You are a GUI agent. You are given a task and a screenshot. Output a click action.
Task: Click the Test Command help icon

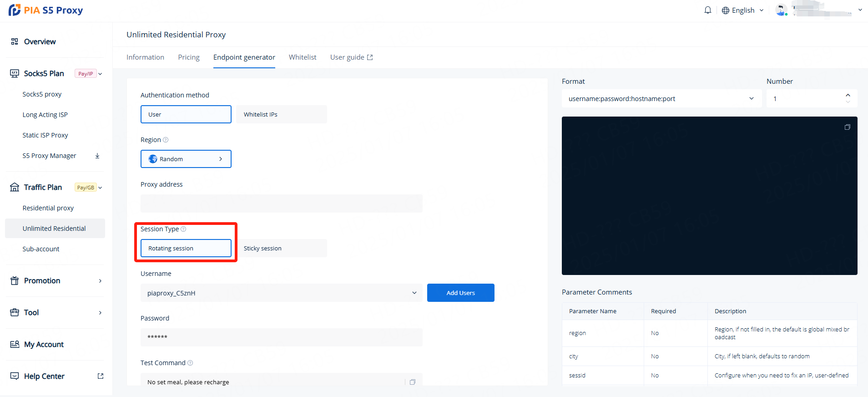190,363
